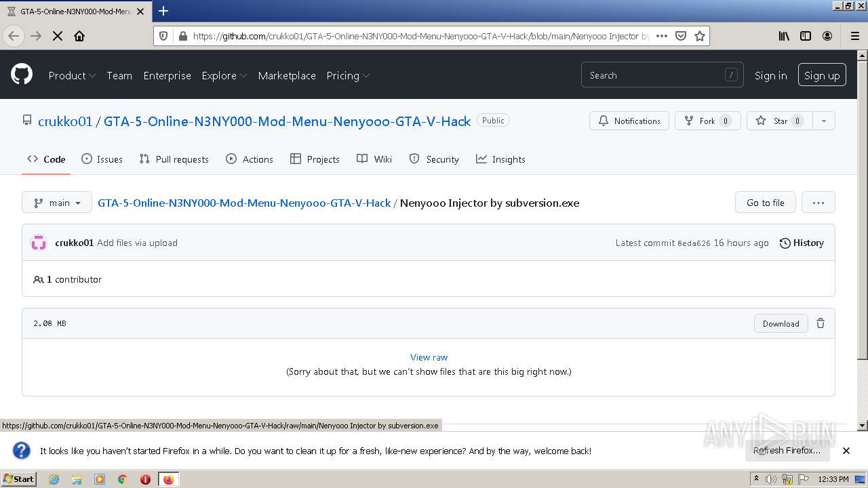Screen dimensions: 868x488
Task: Show site security lock information
Action: [x=182, y=36]
